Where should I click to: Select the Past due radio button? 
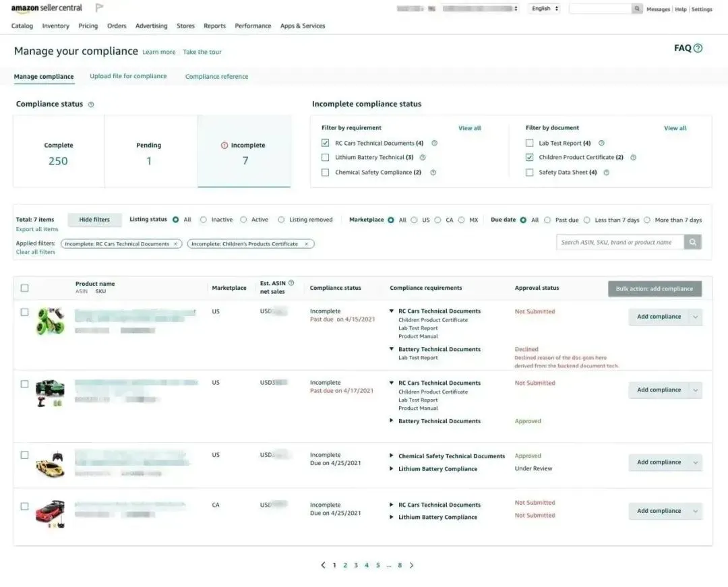547,220
